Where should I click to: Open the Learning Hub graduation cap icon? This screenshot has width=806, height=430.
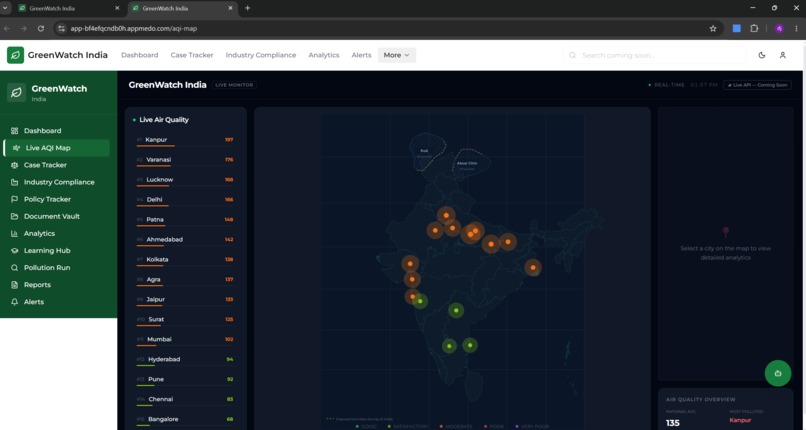14,251
